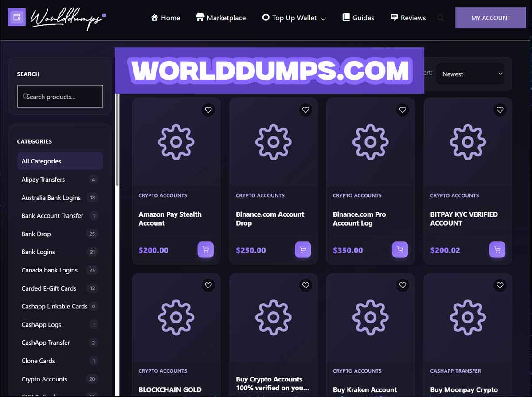Screen dimensions: 532x397
Task: Open the Amazon Pay Stealth Account title
Action: (170, 218)
